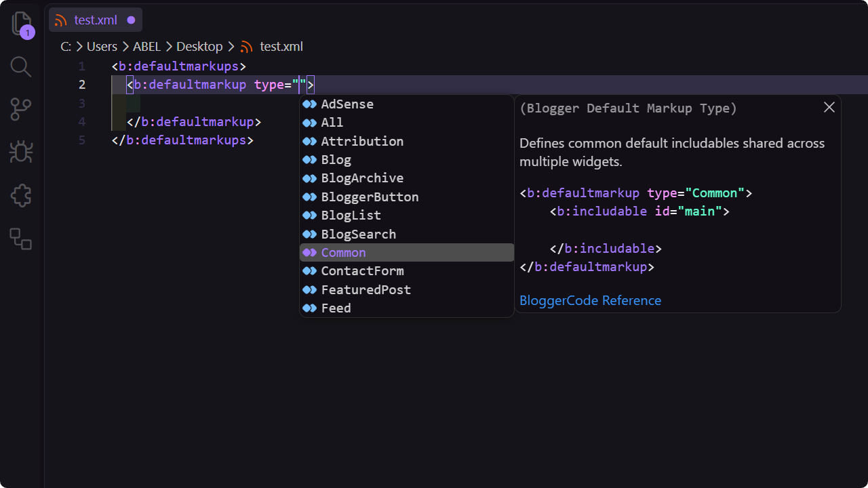Image resolution: width=868 pixels, height=488 pixels.
Task: Click the enum icon beside Blog
Action: pyautogui.click(x=310, y=160)
